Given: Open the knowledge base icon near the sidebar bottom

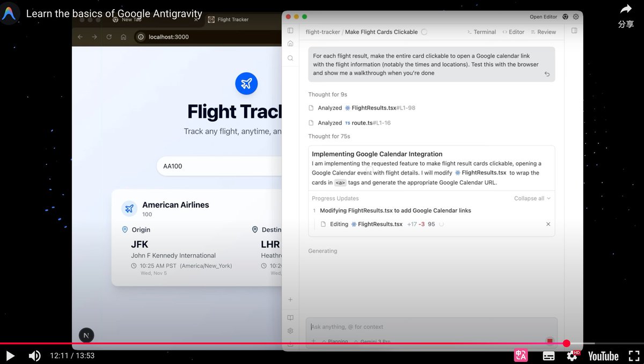Looking at the screenshot, I should coord(290,317).
